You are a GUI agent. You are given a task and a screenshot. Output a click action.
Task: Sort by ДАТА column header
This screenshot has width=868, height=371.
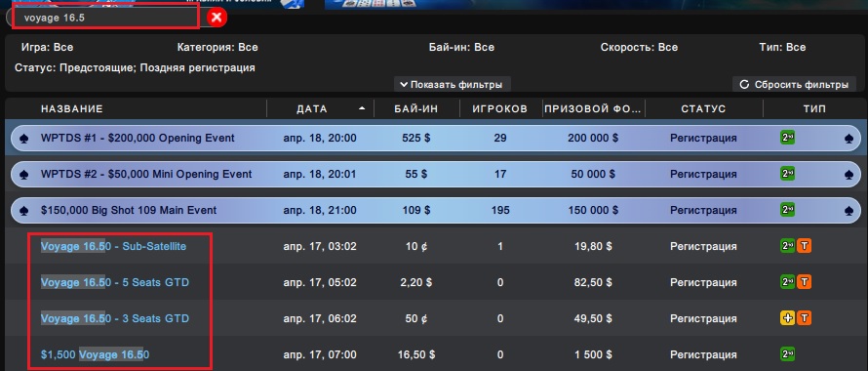312,109
